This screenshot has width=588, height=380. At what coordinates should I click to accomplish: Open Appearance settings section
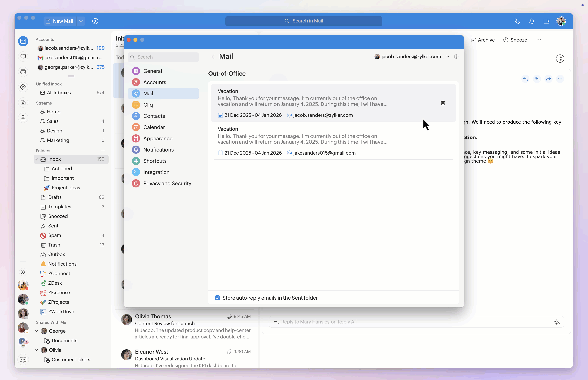coord(158,138)
